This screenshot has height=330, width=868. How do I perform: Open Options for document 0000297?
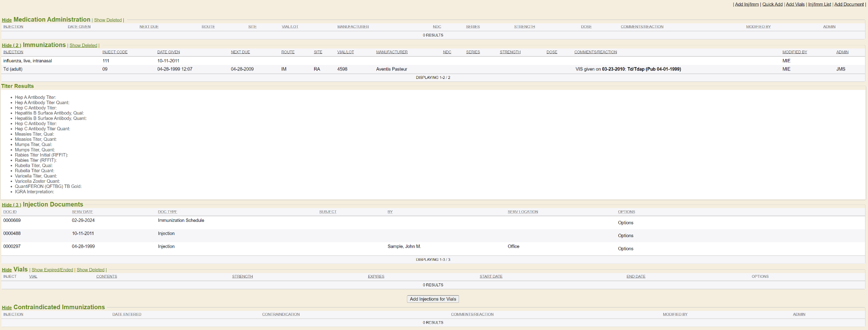[626, 249]
